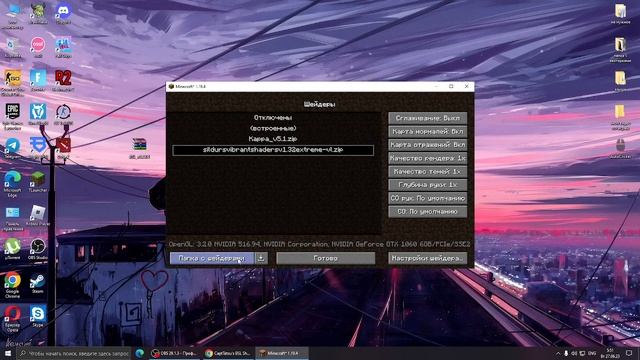The height and width of the screenshot is (360, 640).
Task: Toggle the specular map (Карта отражений) option
Action: click(427, 144)
